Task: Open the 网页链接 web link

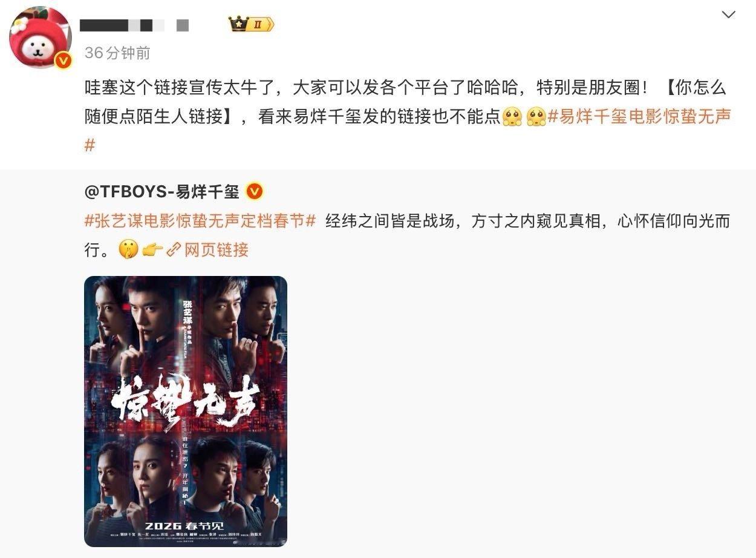Action: point(216,249)
